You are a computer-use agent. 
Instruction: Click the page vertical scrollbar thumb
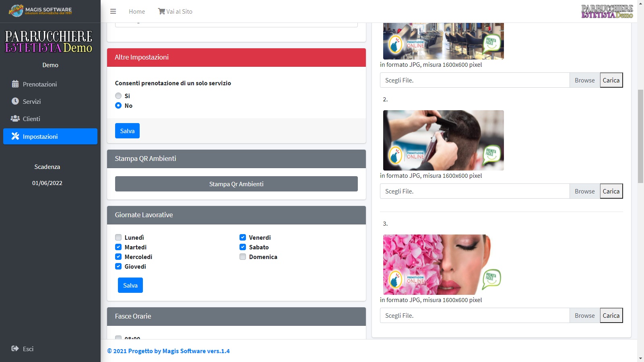(640, 136)
